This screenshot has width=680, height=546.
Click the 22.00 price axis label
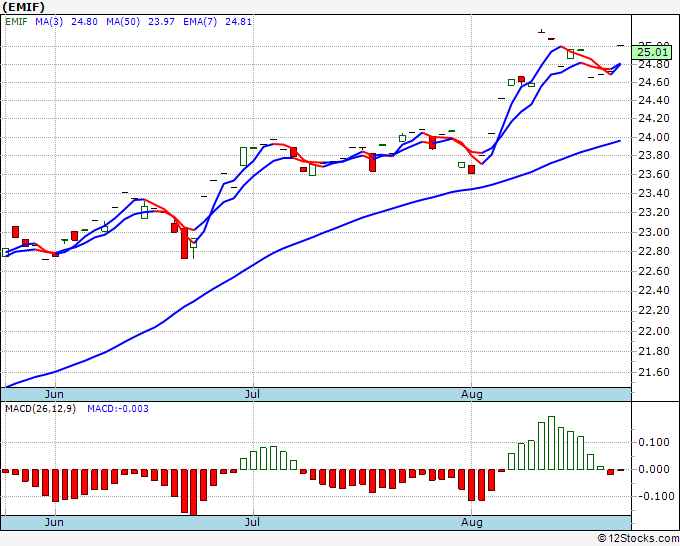[x=654, y=331]
